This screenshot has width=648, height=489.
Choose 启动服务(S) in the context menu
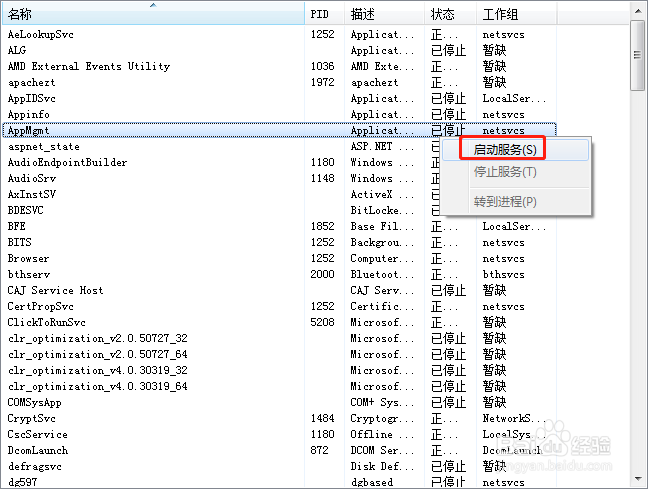click(515, 150)
